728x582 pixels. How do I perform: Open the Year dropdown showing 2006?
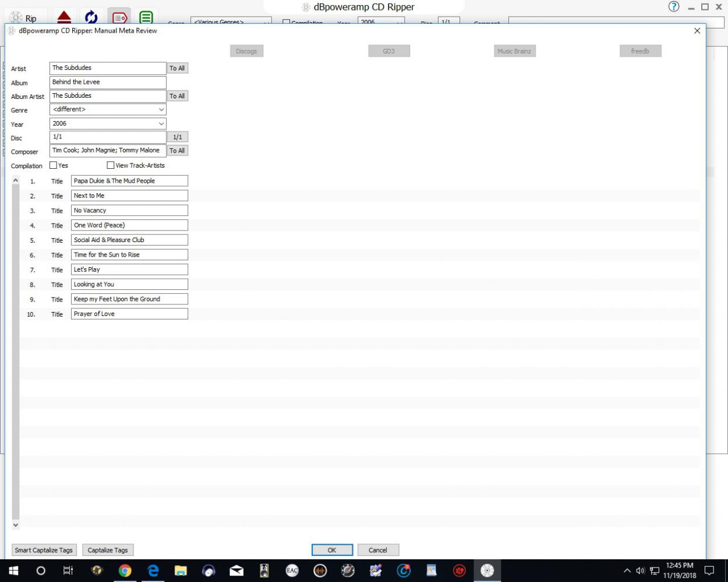click(x=161, y=123)
